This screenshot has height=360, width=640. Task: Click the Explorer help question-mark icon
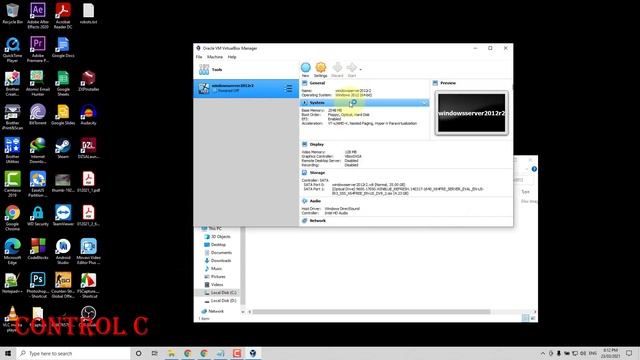pos(534,169)
